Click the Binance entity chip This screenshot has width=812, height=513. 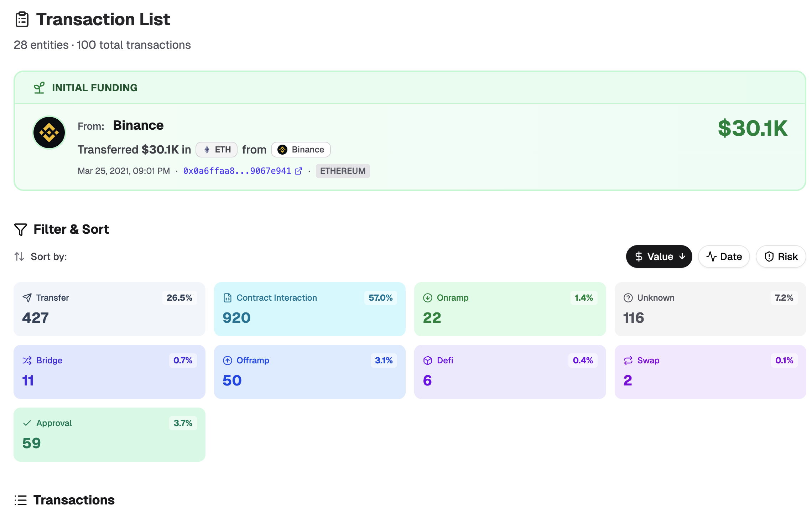click(x=301, y=150)
